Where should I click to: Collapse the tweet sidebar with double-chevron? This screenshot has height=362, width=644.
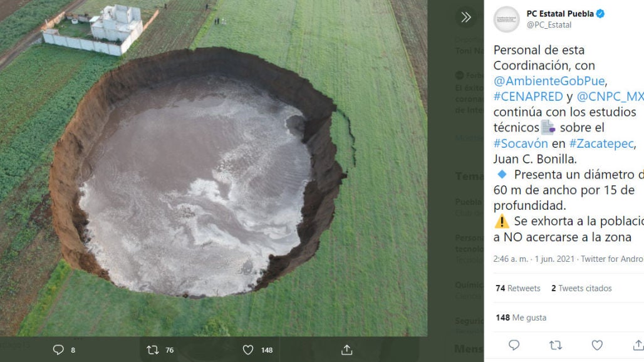(x=465, y=18)
